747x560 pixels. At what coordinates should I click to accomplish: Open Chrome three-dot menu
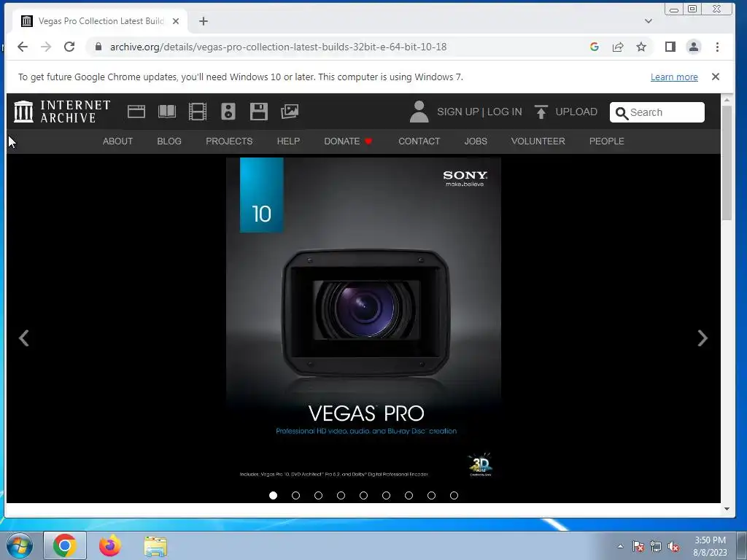click(x=717, y=47)
